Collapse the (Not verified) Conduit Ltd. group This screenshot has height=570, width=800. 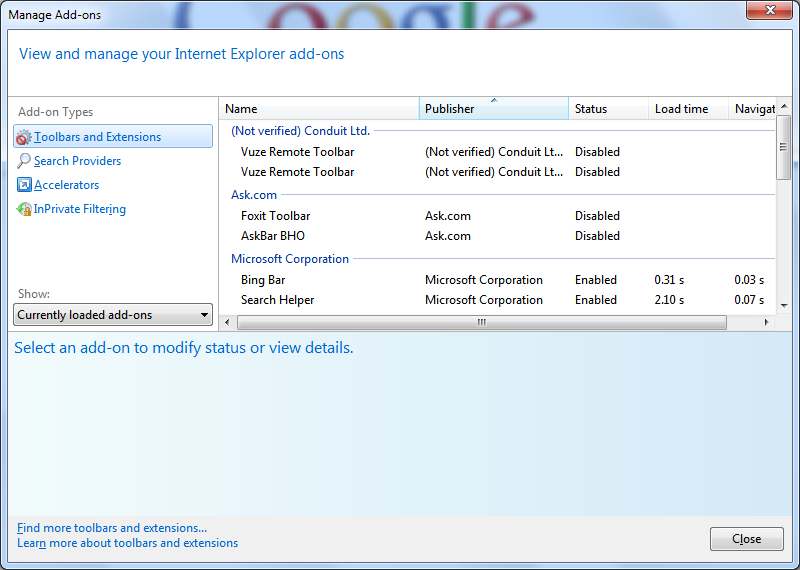300,131
